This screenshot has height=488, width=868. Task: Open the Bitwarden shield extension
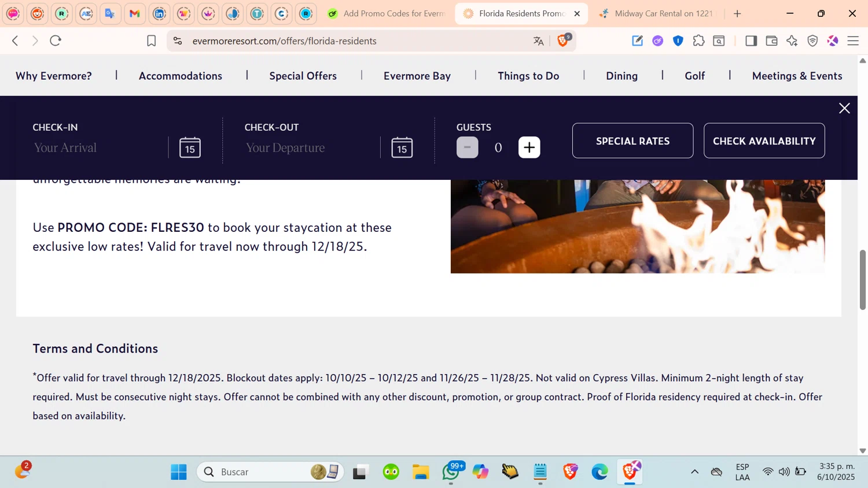(x=678, y=40)
